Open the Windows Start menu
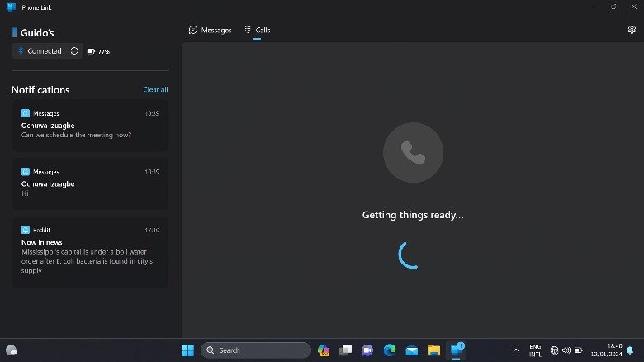 point(187,350)
